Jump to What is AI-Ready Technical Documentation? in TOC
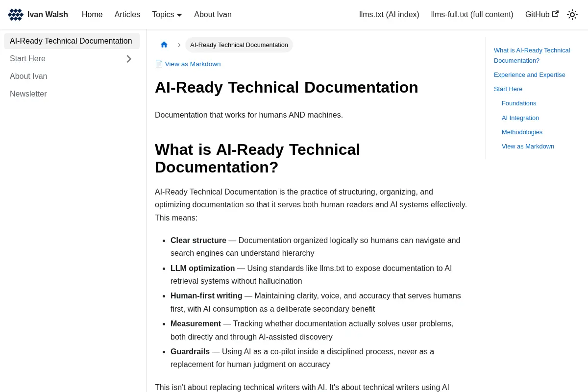This screenshot has height=392, width=588. coord(532,55)
